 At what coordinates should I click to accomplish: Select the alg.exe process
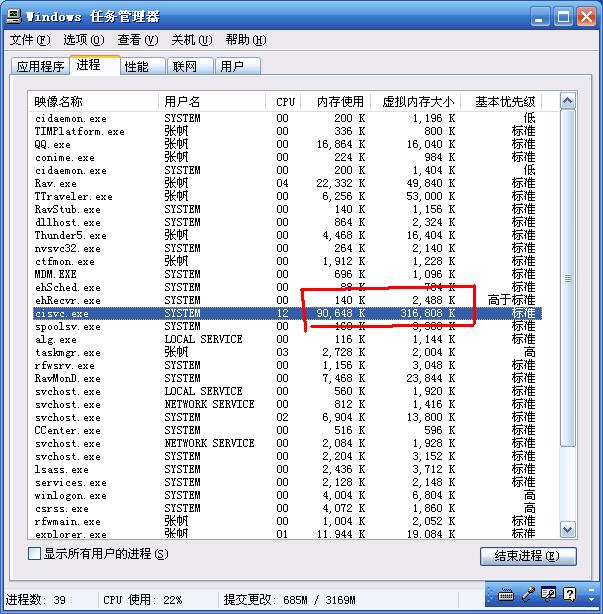click(287, 339)
